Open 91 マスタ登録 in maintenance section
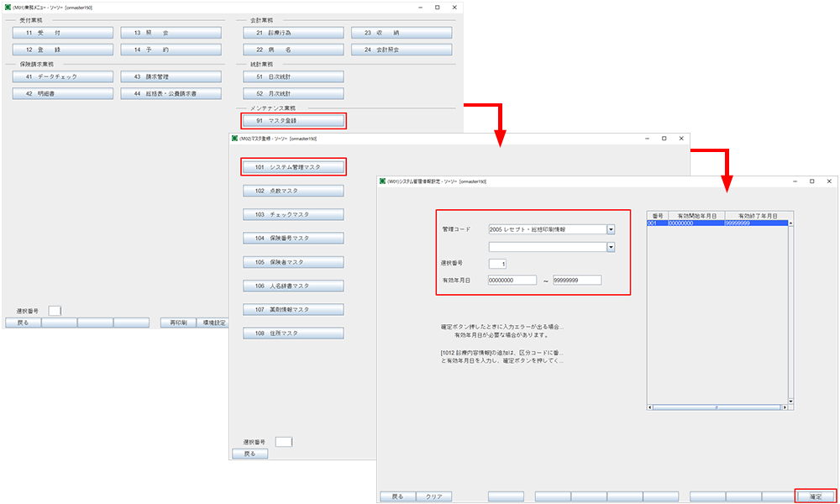Viewport: 840px width, 504px height. point(293,121)
